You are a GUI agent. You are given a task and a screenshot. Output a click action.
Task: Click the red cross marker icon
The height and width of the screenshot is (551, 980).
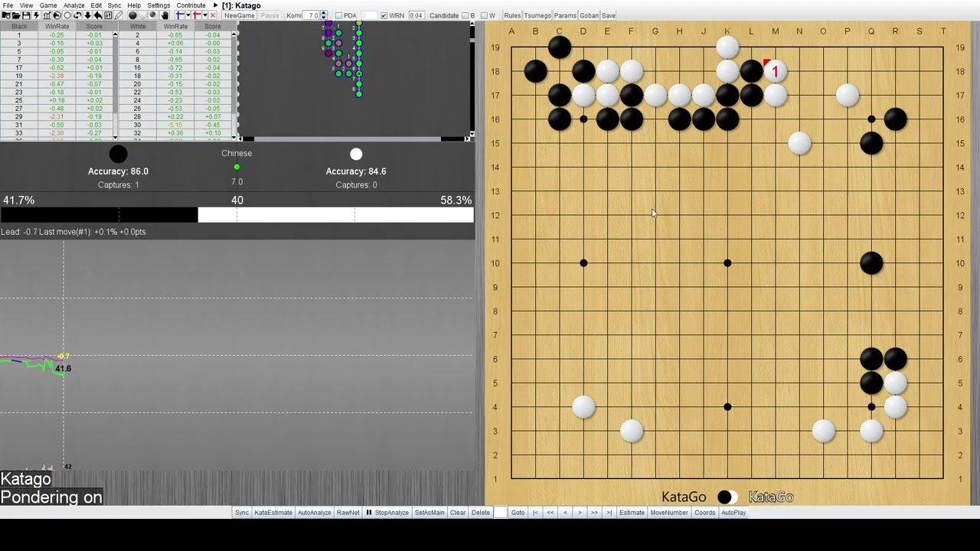pyautogui.click(x=197, y=15)
